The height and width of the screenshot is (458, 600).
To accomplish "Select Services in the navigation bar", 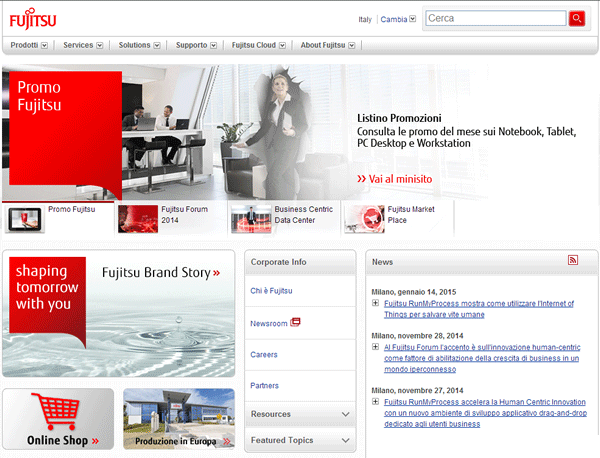I will tap(78, 45).
